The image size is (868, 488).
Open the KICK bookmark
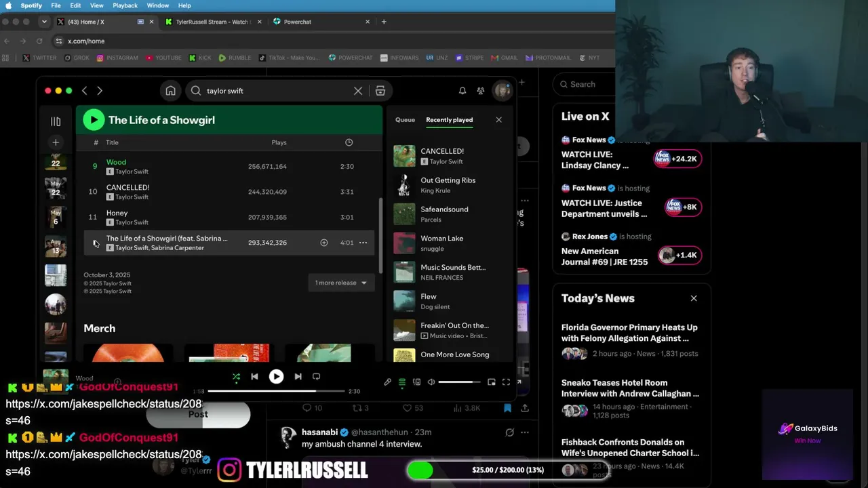[200, 58]
